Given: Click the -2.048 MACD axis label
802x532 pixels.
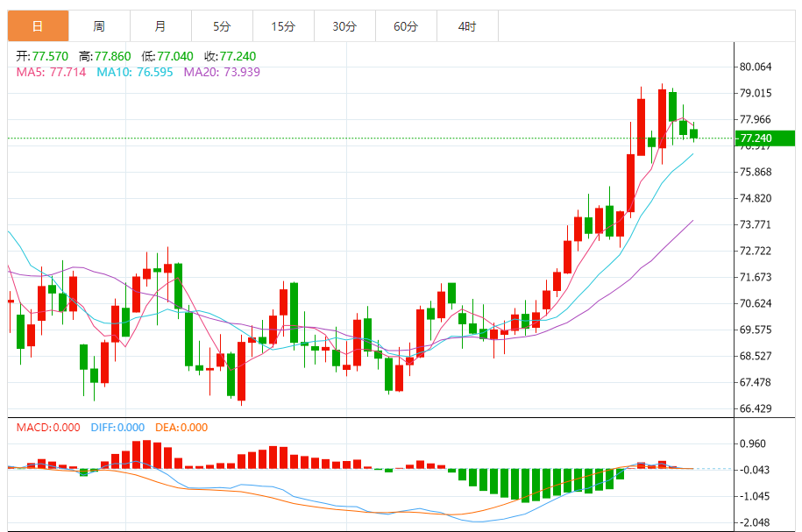Looking at the screenshot, I should (754, 522).
